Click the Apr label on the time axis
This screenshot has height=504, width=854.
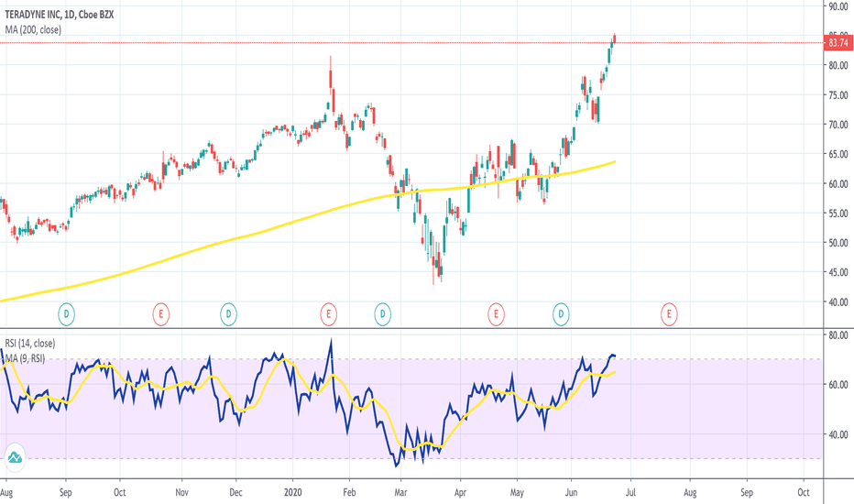[x=460, y=493]
